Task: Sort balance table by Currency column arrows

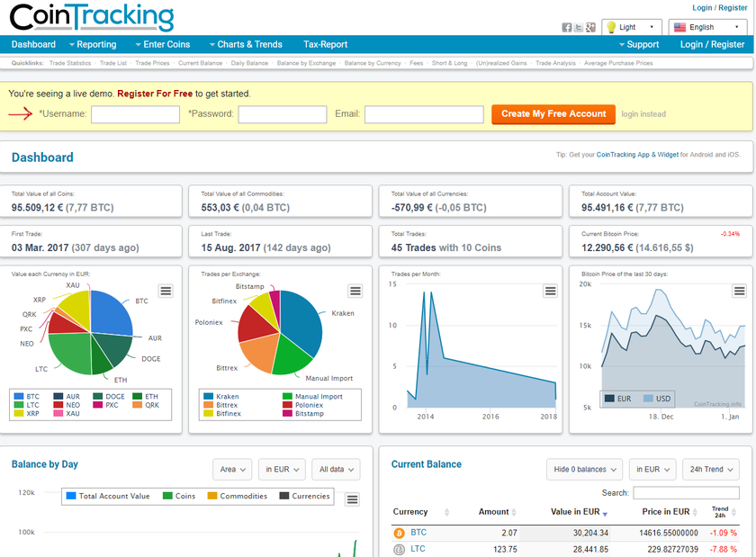Action: tap(446, 512)
